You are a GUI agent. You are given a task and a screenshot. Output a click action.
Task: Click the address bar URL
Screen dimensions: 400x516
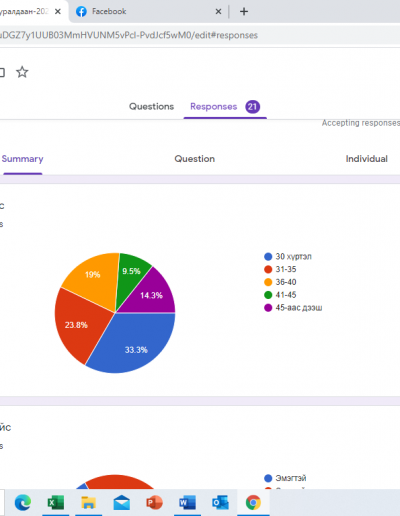pyautogui.click(x=129, y=35)
